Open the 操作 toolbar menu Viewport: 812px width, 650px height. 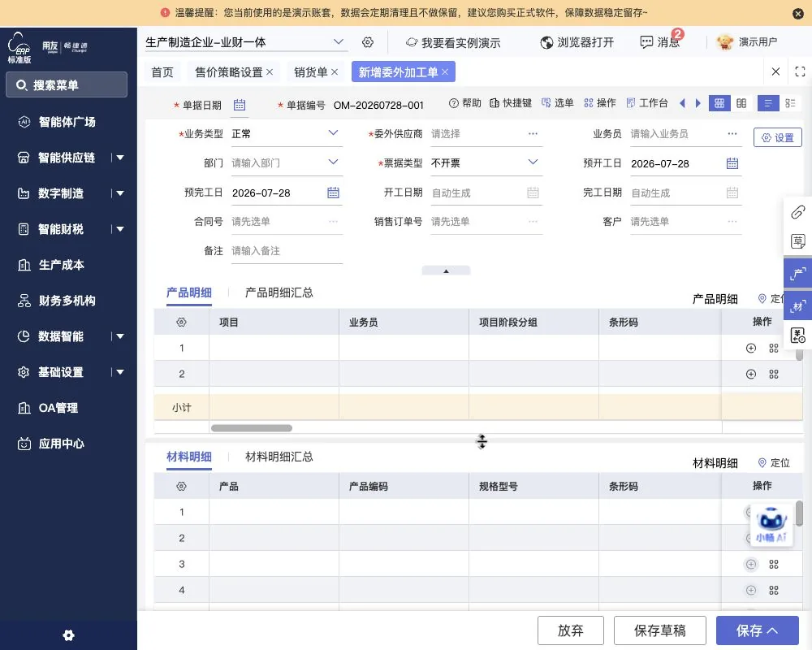point(600,103)
